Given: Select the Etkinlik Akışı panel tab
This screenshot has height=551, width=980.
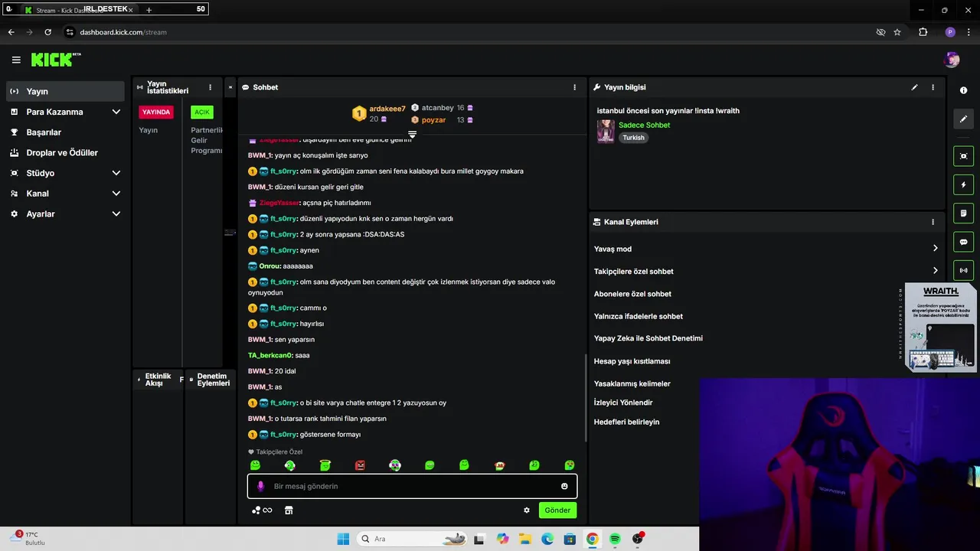Looking at the screenshot, I should tap(157, 380).
